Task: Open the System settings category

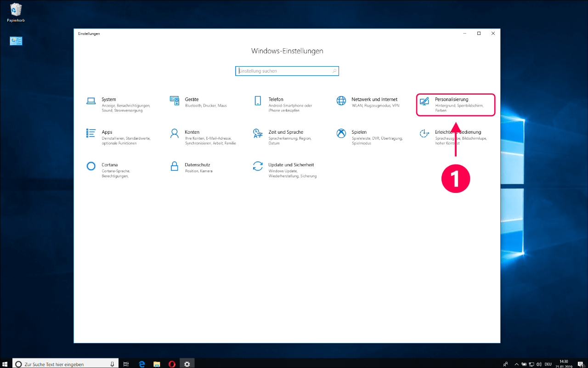Action: tap(119, 105)
